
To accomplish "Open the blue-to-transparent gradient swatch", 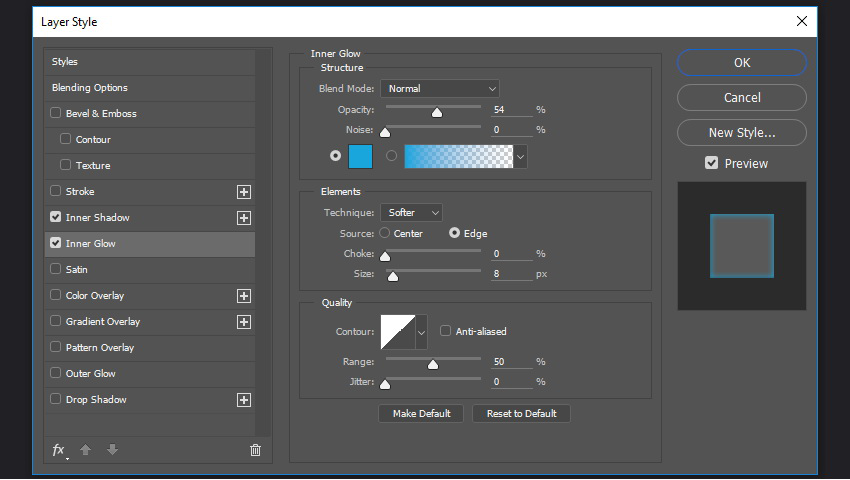I will click(459, 157).
